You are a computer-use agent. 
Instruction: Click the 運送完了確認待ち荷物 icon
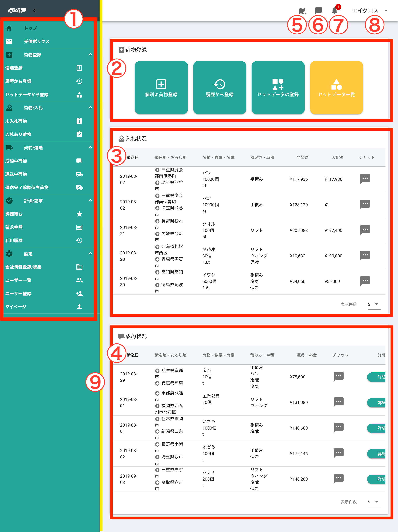(79, 187)
